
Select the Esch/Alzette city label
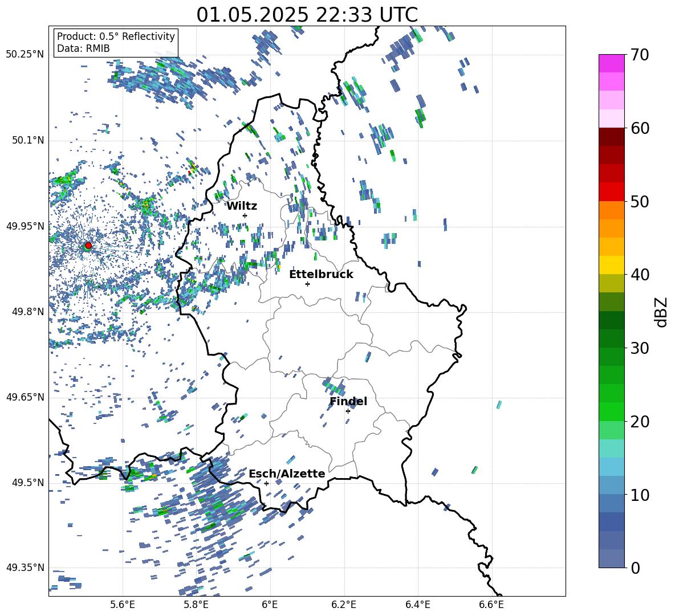pos(287,474)
